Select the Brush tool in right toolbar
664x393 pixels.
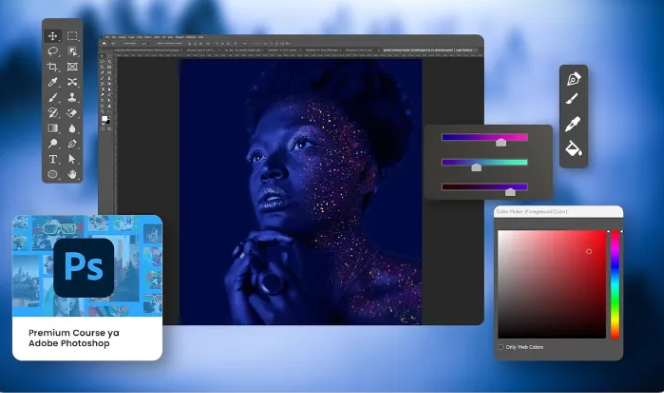click(x=572, y=100)
